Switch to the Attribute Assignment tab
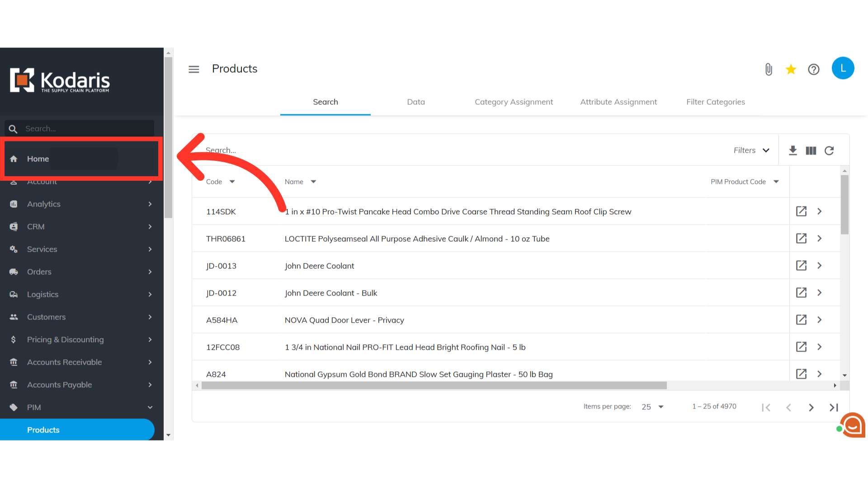The height and width of the screenshot is (488, 868). click(x=618, y=102)
